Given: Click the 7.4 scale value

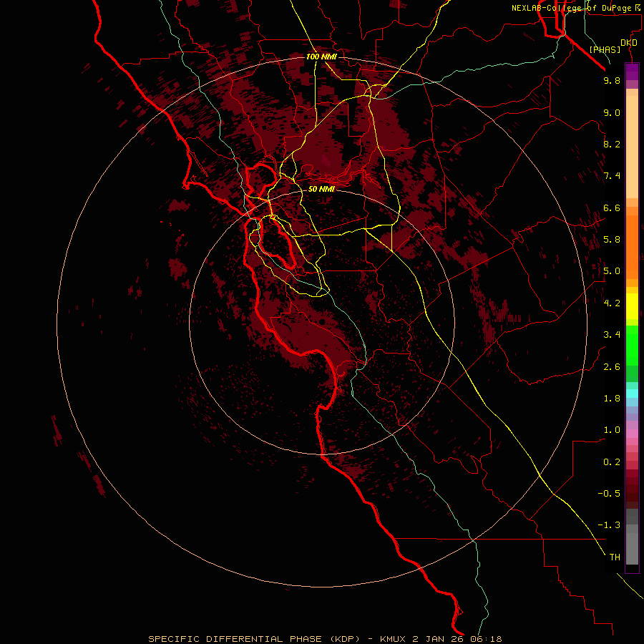Looking at the screenshot, I should click(612, 176).
